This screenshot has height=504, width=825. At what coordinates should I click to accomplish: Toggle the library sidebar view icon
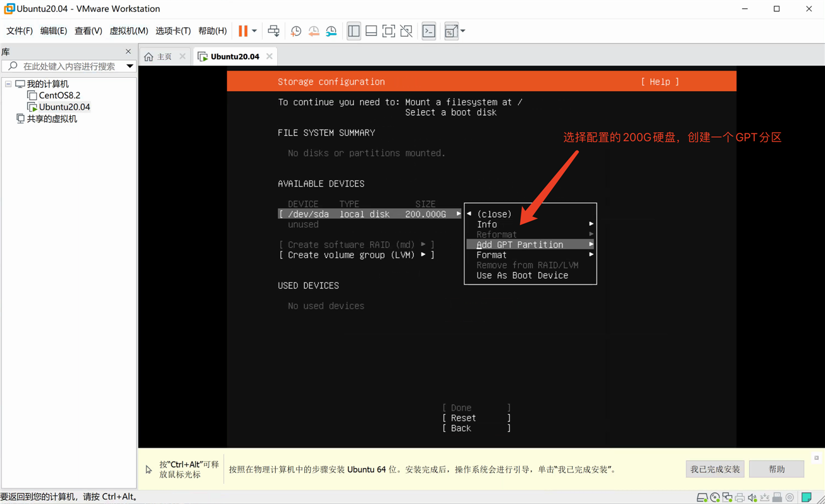354,31
